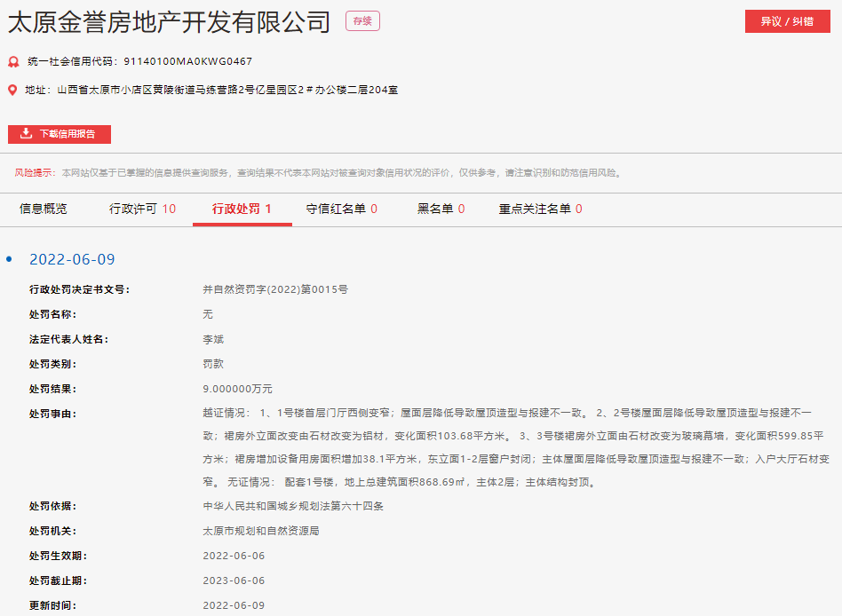Click credit code 91140100MA0KWG0467
The height and width of the screenshot is (616, 842).
tap(188, 62)
